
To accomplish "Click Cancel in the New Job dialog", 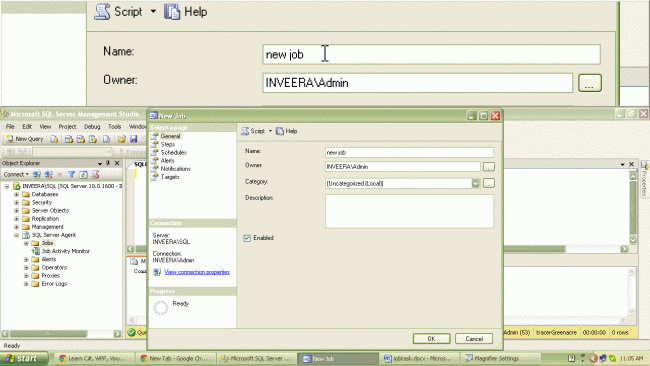I will click(x=474, y=339).
